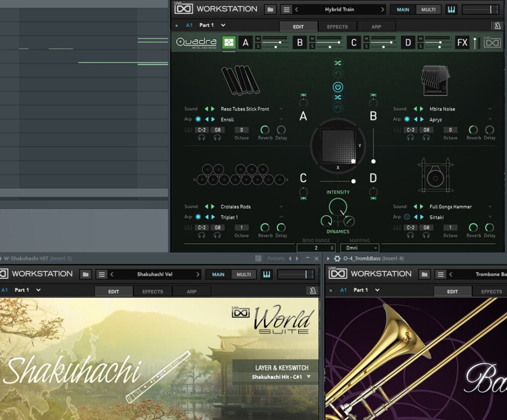The image size is (507, 420).
Task: Click the keyboard icon in Hybrid Train workstation
Action: (451, 9)
